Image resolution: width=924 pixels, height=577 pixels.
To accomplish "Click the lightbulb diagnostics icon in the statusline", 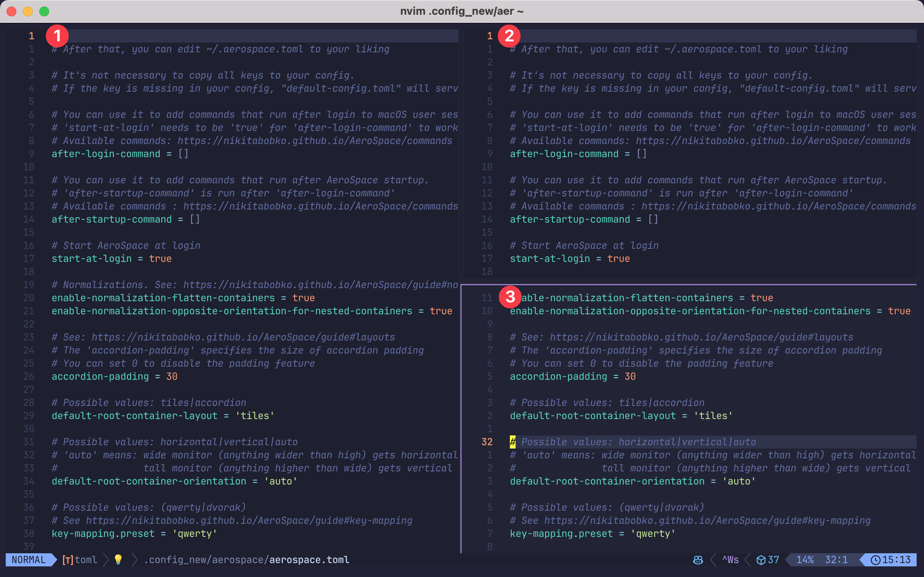I will [117, 560].
